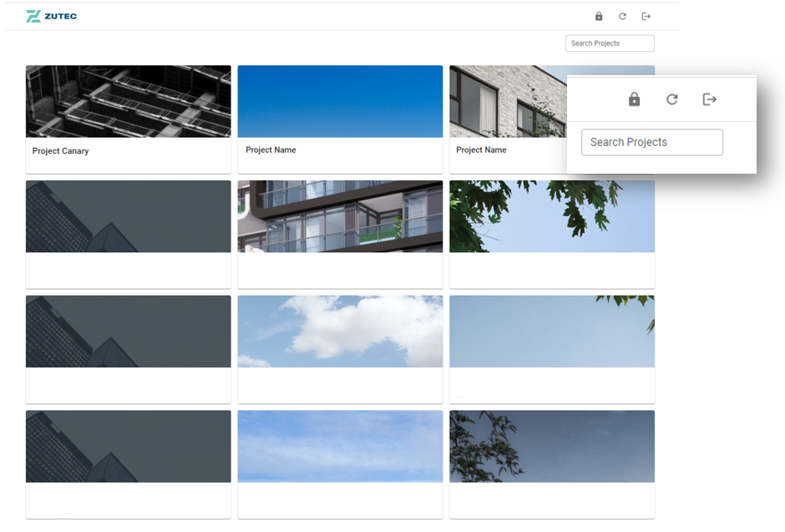Viewport: 785px width, 532px height.
Task: Click the large refresh icon in the enlarged callout
Action: tap(672, 99)
